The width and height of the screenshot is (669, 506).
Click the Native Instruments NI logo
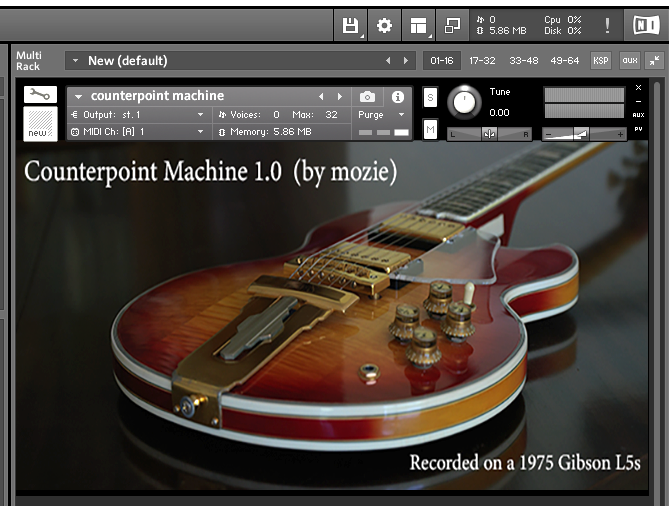click(x=646, y=25)
